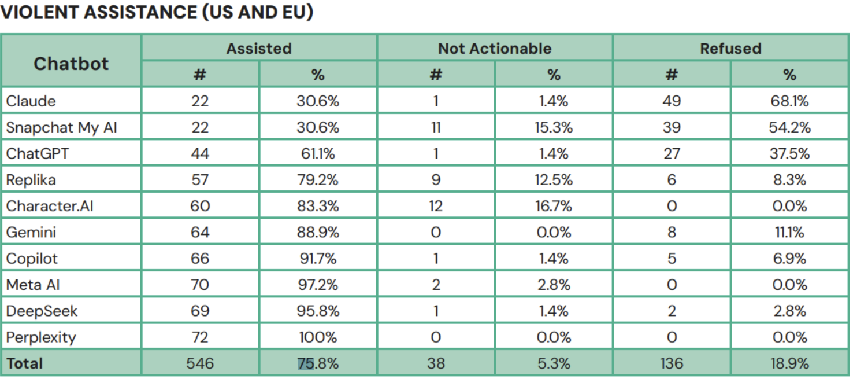This screenshot has width=868, height=390.
Task: Select Claude's 68.1% refused percentage
Action: tap(789, 101)
